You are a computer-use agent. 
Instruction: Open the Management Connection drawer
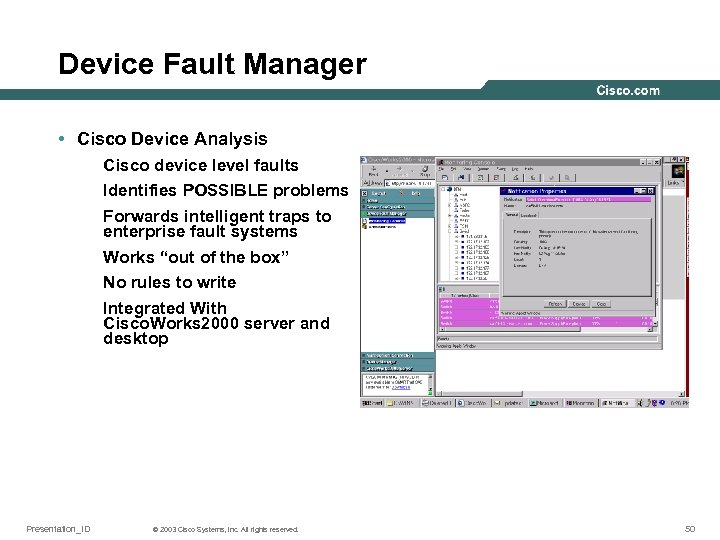pos(398,355)
